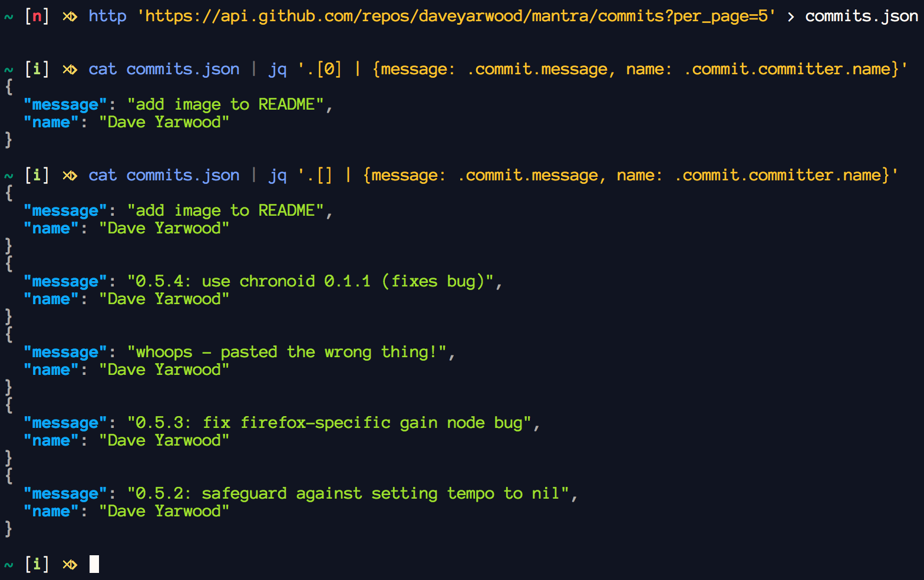924x580 pixels.
Task: Select the '0.5.2: safeguard against setting tempo' message
Action: [348, 493]
